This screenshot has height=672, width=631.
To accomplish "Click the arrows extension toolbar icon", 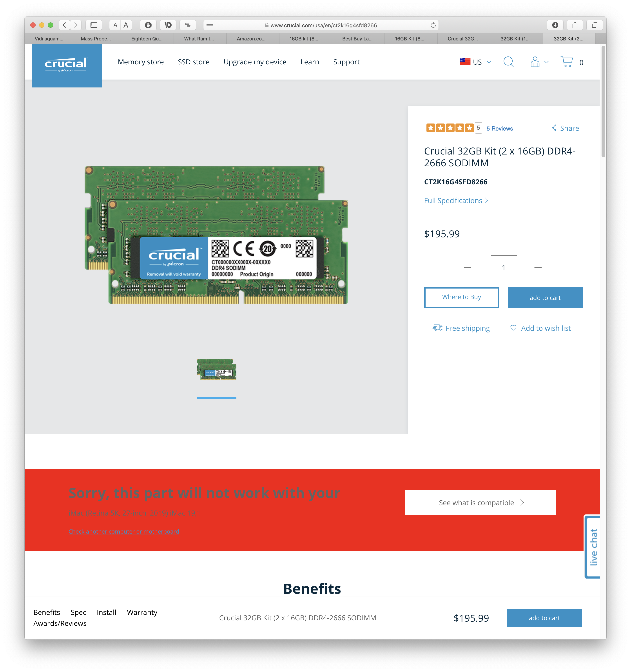I will point(188,25).
